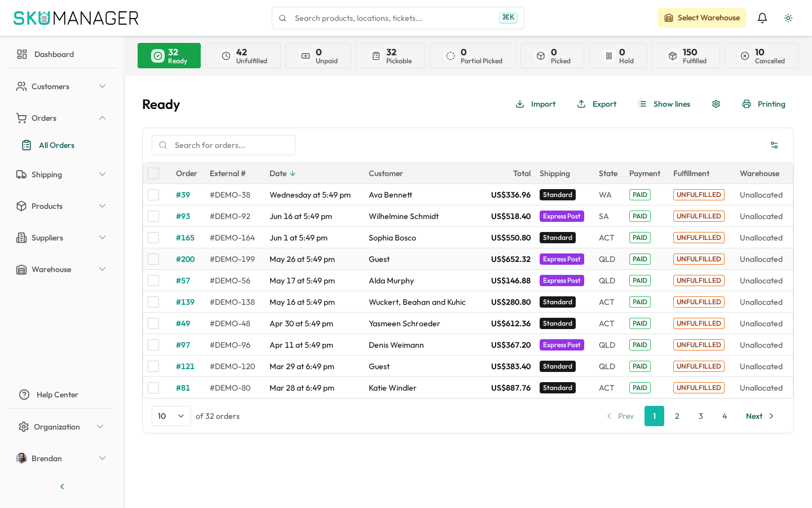This screenshot has height=508, width=812.
Task: Click the Next page button
Action: pyautogui.click(x=760, y=416)
